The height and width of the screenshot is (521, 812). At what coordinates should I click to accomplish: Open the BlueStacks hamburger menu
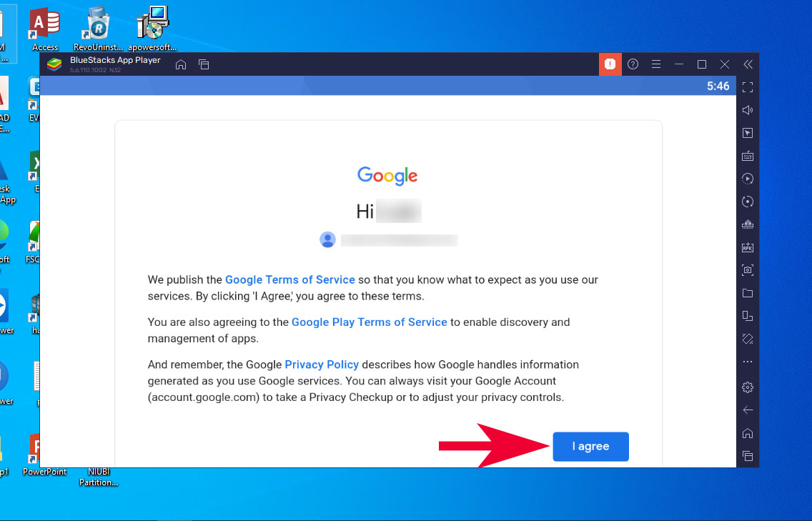(x=656, y=64)
